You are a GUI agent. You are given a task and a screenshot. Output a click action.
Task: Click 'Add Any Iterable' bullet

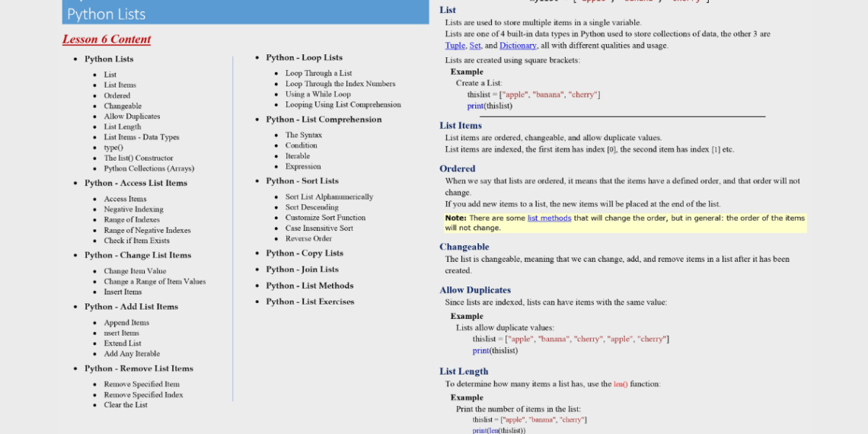[x=132, y=354]
